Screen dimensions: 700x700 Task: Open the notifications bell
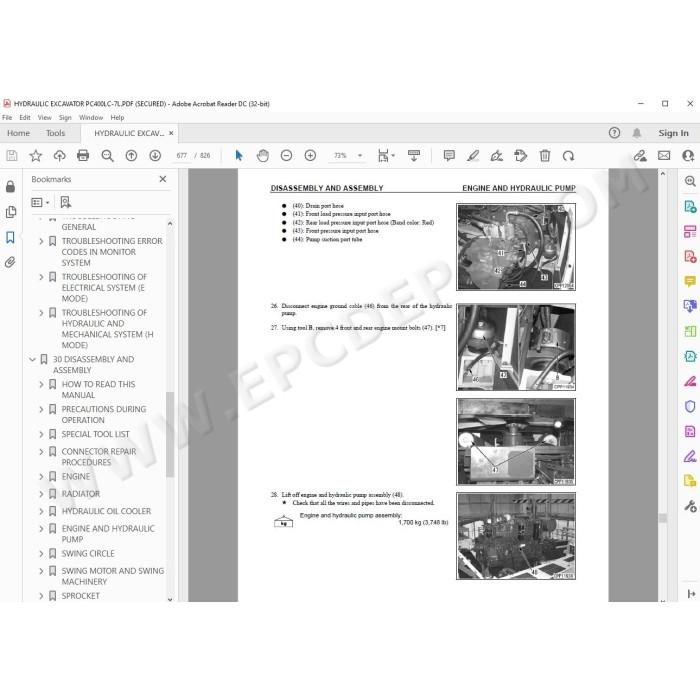coord(637,133)
